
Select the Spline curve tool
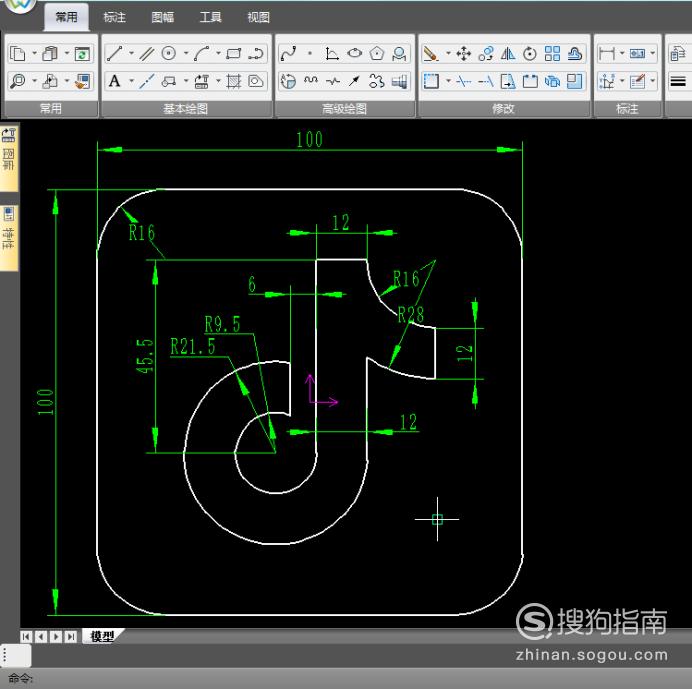(288, 54)
